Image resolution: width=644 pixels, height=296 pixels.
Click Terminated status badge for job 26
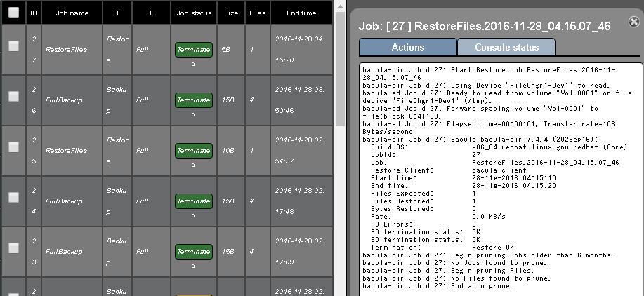tap(193, 100)
